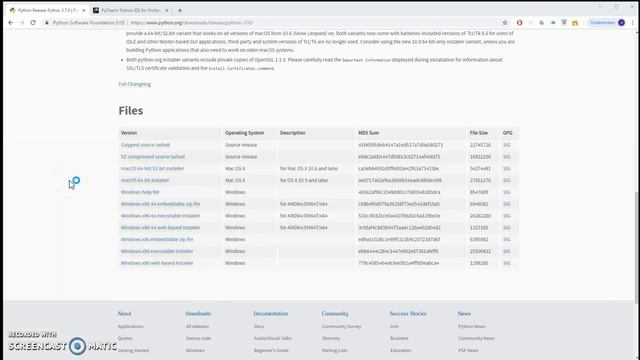Select the Python Release Python 3.7.0 tab
Viewport: 640px width, 360px height.
pos(47,10)
